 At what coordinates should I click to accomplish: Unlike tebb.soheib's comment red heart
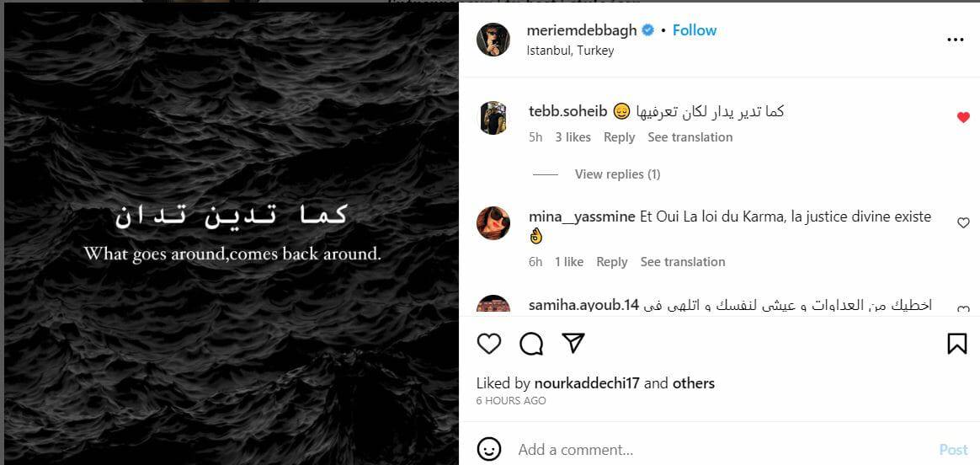click(x=963, y=118)
